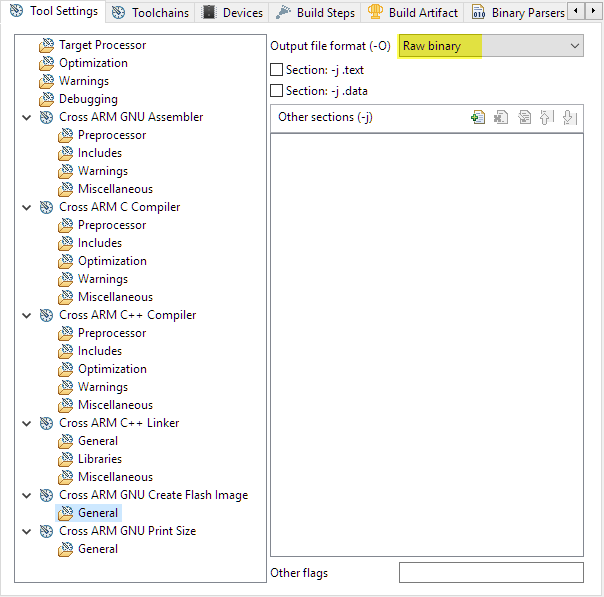Select Libraries under Cross ARM C++ Linker
The height and width of the screenshot is (597, 604).
pos(100,459)
